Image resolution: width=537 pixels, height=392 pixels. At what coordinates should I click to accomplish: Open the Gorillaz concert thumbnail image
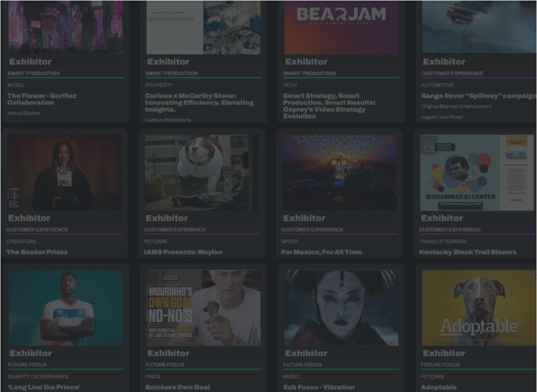tap(65, 27)
